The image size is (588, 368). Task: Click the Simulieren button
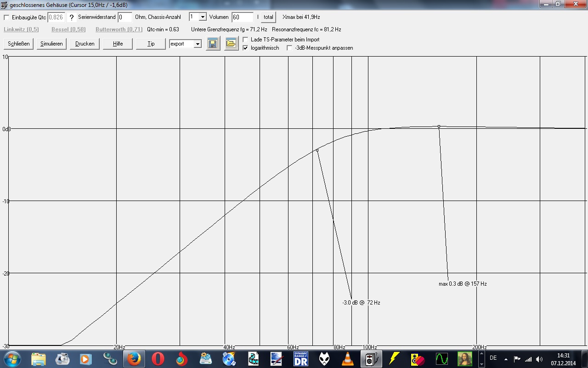click(51, 44)
